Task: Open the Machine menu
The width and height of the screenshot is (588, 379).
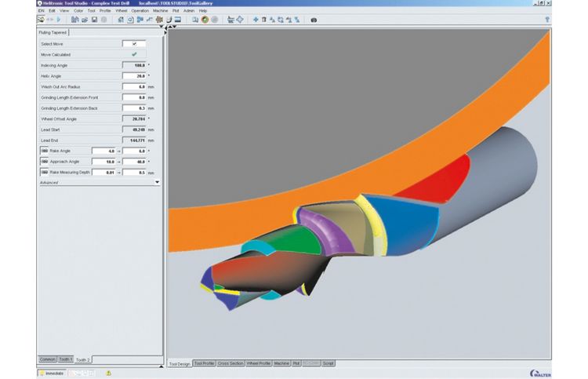Action: pos(161,11)
